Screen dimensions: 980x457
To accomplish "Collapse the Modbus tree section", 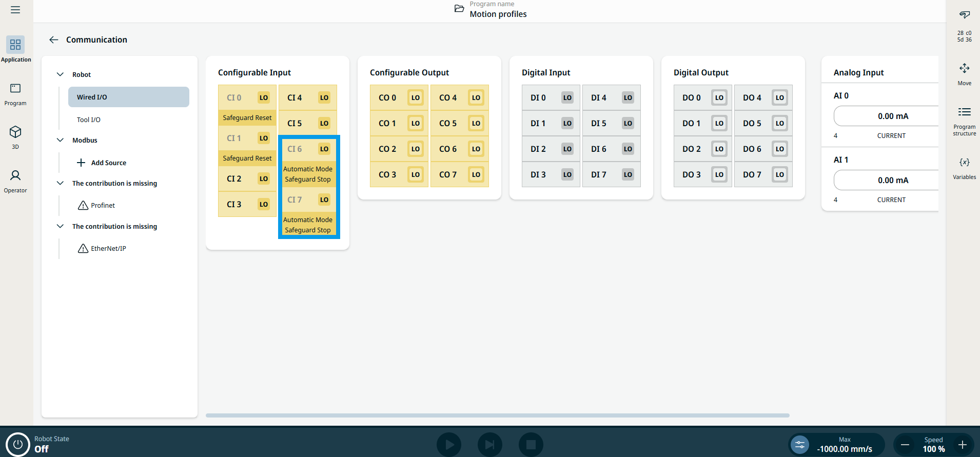I will tap(60, 140).
